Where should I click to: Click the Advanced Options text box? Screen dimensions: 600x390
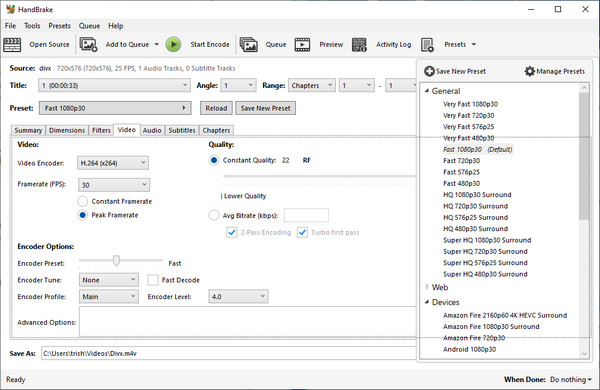click(248, 321)
